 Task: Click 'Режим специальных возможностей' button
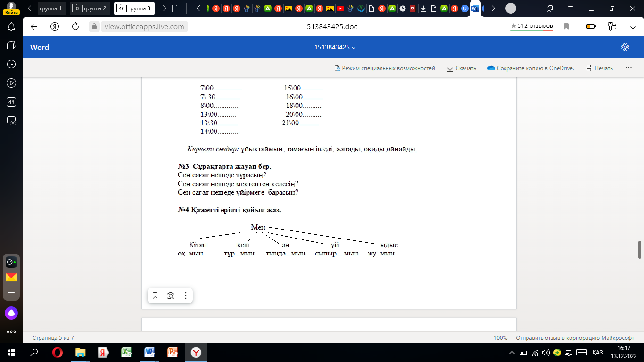click(x=384, y=68)
